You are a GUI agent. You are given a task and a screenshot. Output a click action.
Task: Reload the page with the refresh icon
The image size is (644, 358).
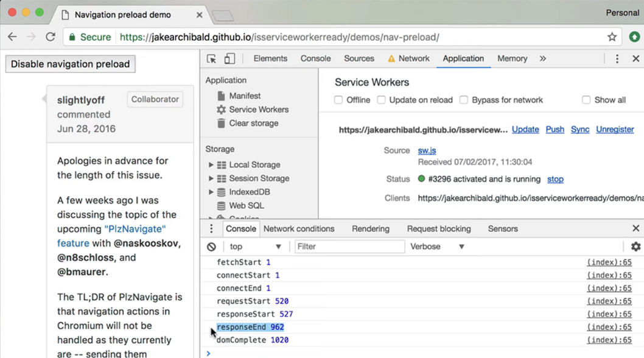point(51,37)
